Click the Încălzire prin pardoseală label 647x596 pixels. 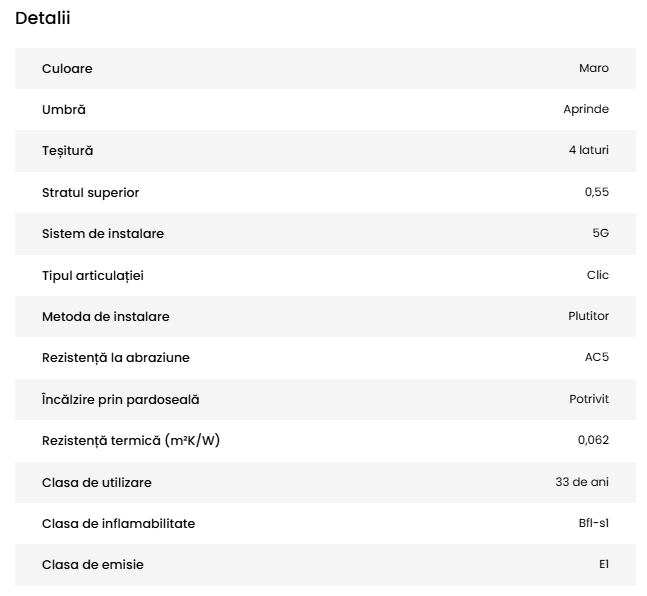click(121, 399)
